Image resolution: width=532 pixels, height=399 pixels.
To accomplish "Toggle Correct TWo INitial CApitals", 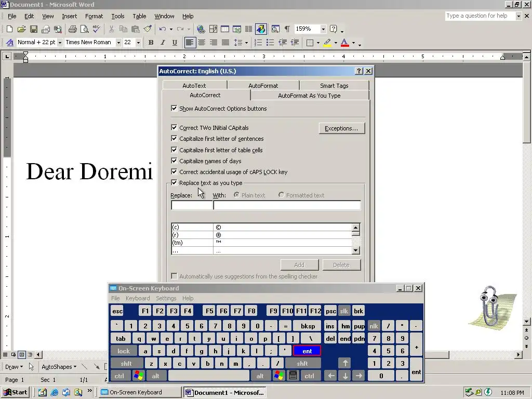I will click(174, 128).
